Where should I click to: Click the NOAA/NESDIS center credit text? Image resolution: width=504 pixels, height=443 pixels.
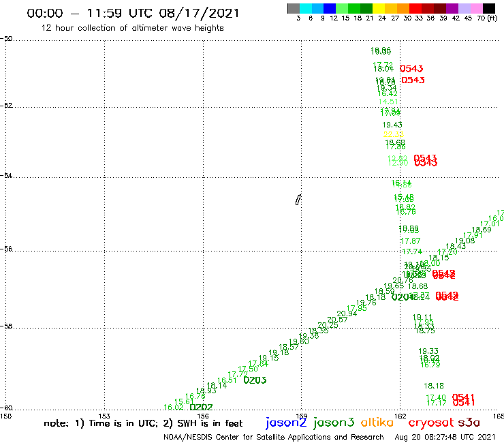(274, 438)
